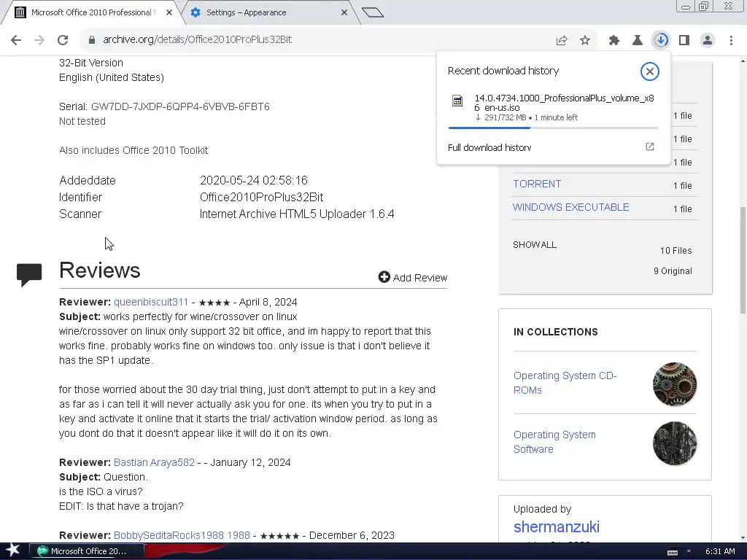747x560 pixels.
Task: Open uploader shermanzuki profile
Action: [557, 527]
